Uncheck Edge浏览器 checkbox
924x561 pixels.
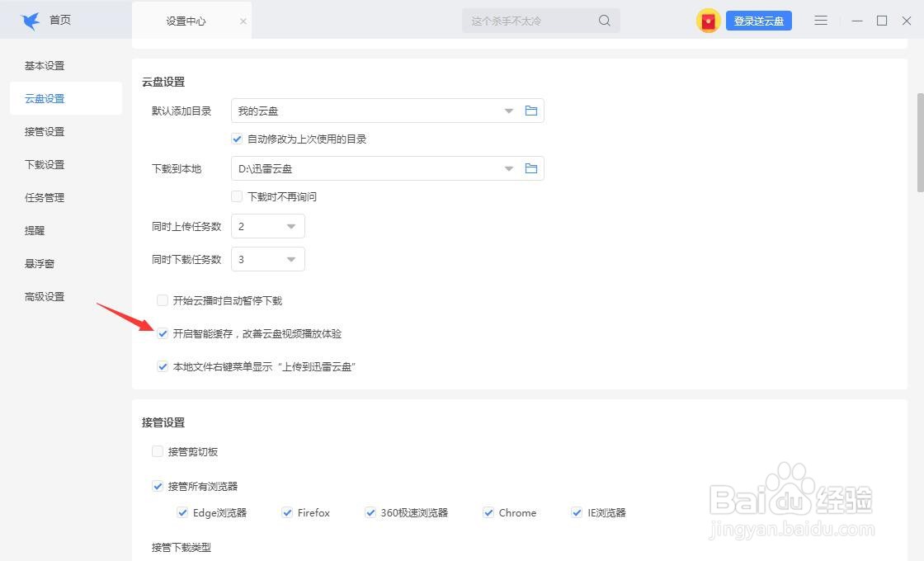(182, 512)
